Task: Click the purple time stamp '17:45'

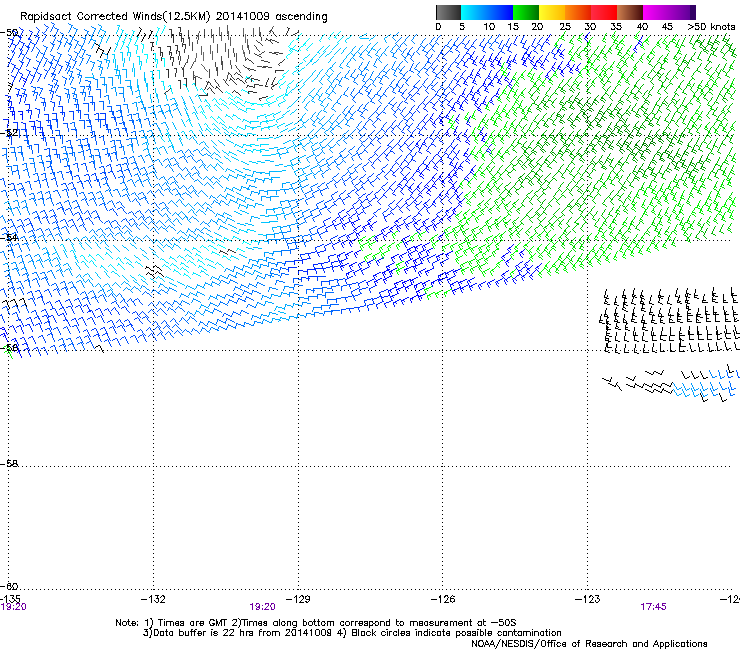Action: (653, 607)
